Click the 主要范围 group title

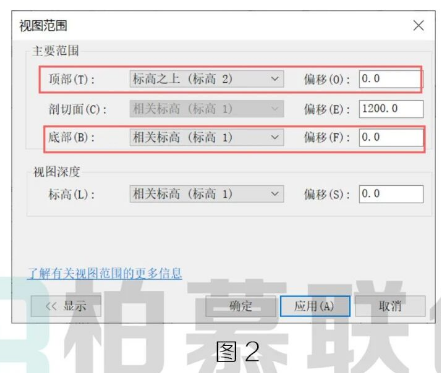tap(56, 51)
